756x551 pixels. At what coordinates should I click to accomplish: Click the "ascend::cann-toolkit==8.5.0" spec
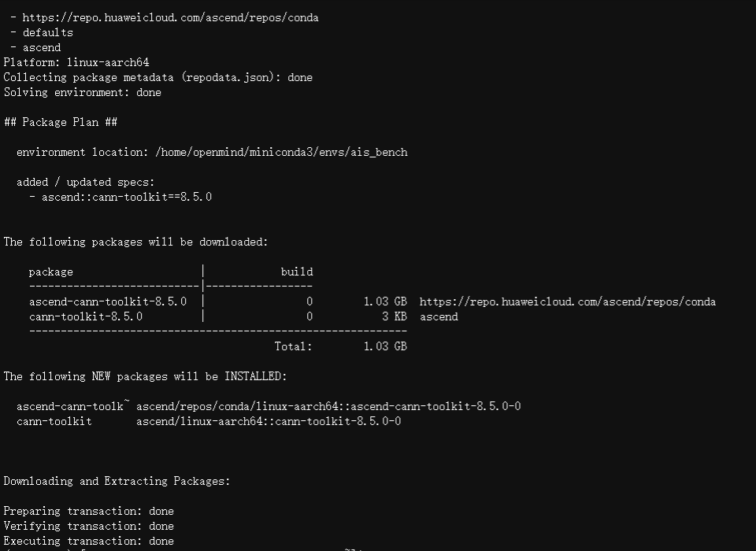coord(126,197)
